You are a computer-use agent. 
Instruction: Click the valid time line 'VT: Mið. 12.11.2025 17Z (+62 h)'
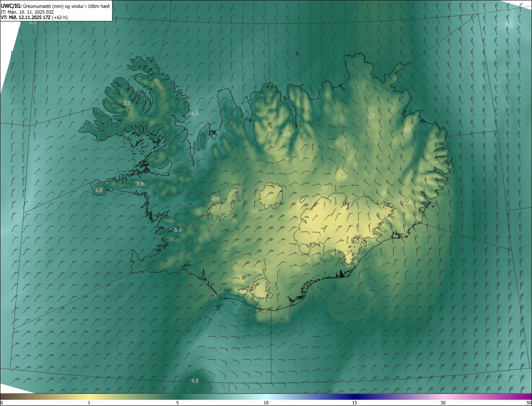[x=34, y=17]
